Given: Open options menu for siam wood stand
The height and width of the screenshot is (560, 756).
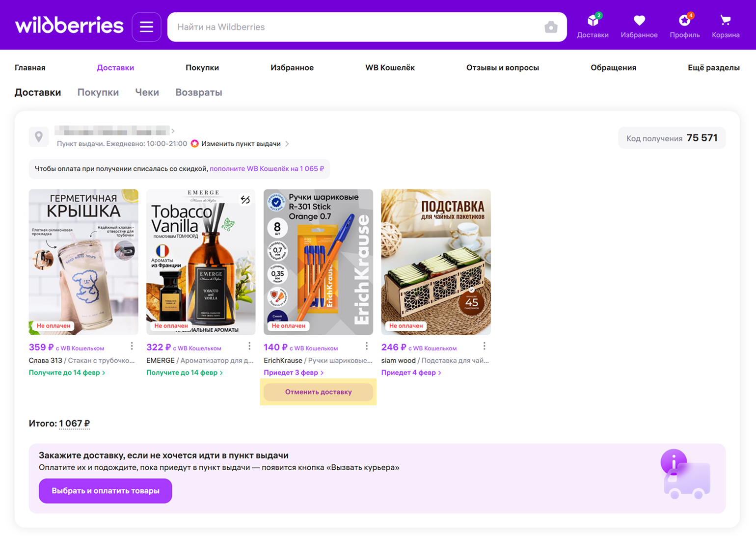Looking at the screenshot, I should 484,347.
